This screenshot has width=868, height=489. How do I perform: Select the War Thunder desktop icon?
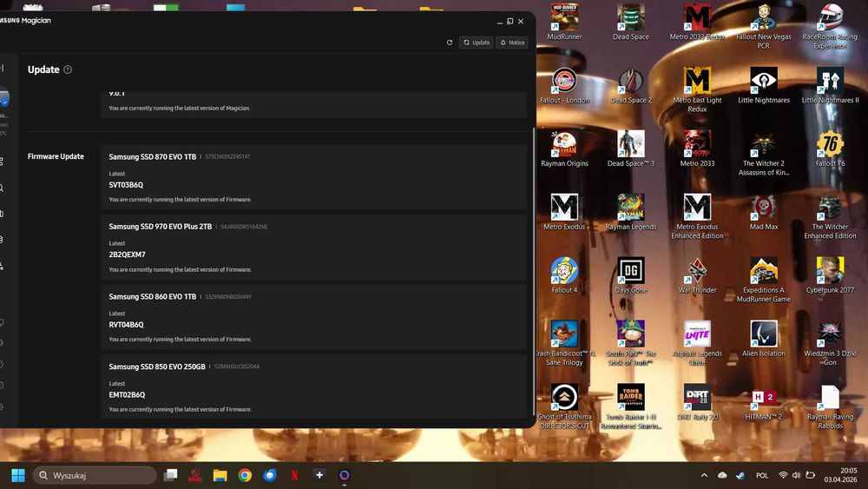click(x=697, y=275)
